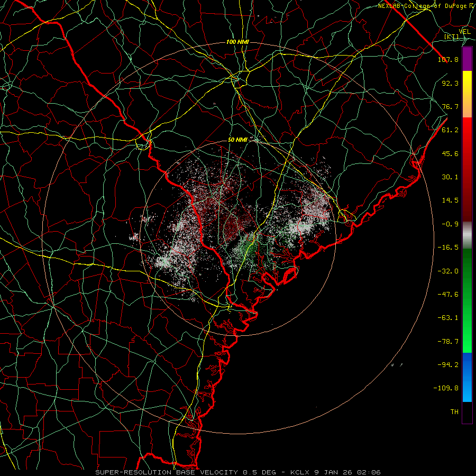The height and width of the screenshot is (476, 476).
Task: Click the "[KT]" units label
Action: 452,37
